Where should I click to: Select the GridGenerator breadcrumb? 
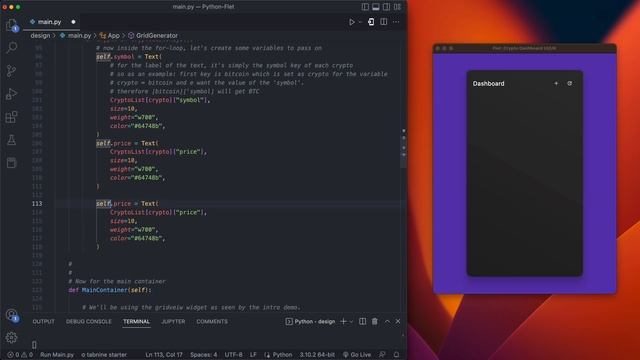(x=153, y=36)
